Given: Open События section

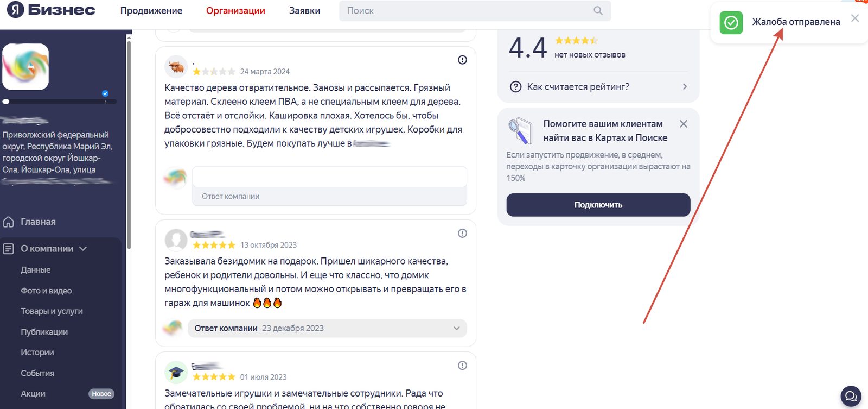Looking at the screenshot, I should coord(37,373).
